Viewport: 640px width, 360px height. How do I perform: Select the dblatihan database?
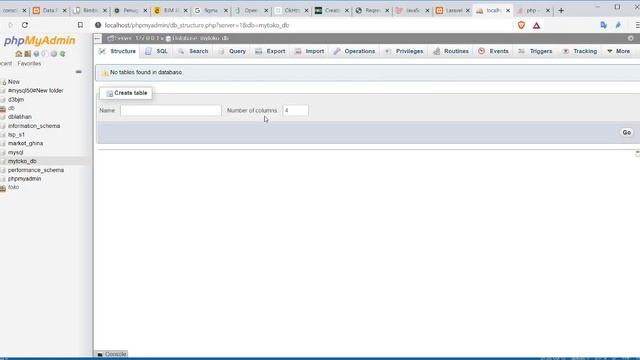pyautogui.click(x=20, y=117)
